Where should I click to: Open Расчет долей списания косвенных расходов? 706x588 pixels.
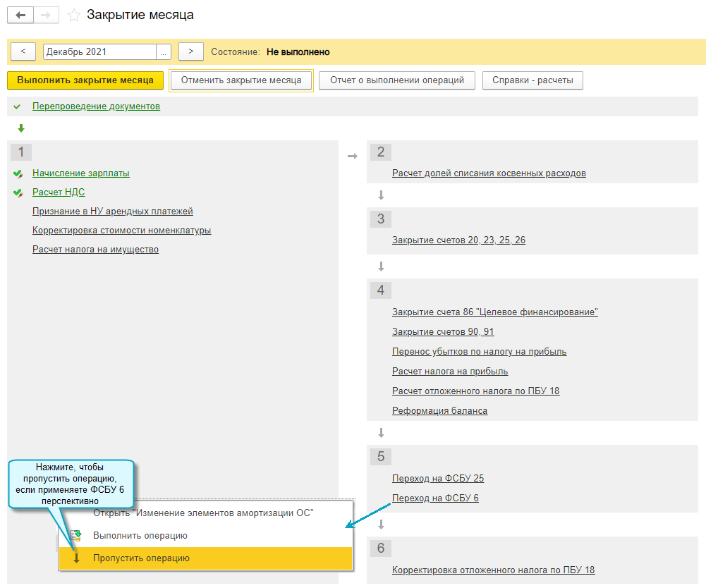[489, 173]
